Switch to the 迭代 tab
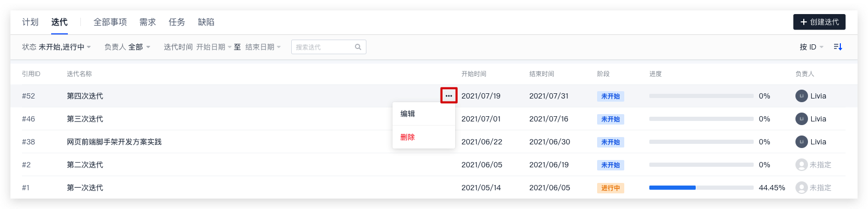868x209 pixels. 60,22
